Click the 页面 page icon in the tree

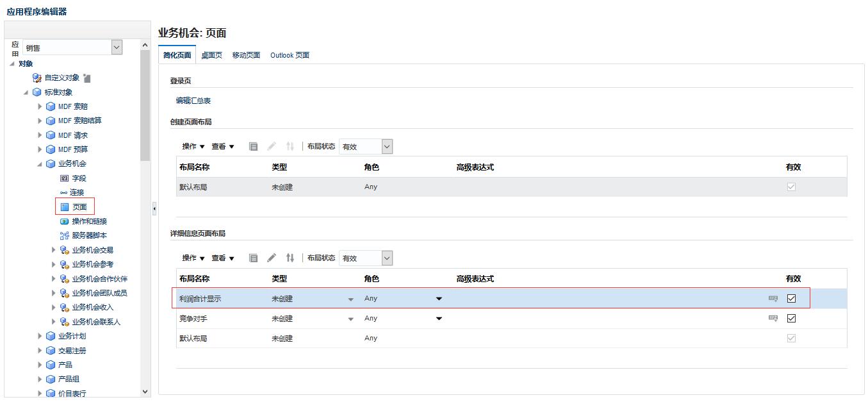pos(64,207)
